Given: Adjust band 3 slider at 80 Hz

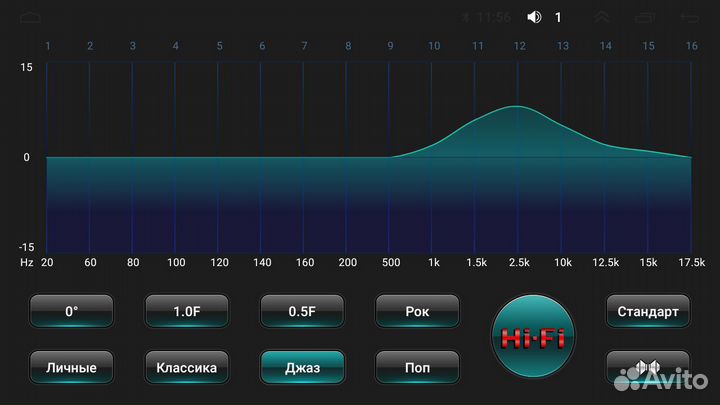Looking at the screenshot, I should click(132, 157).
